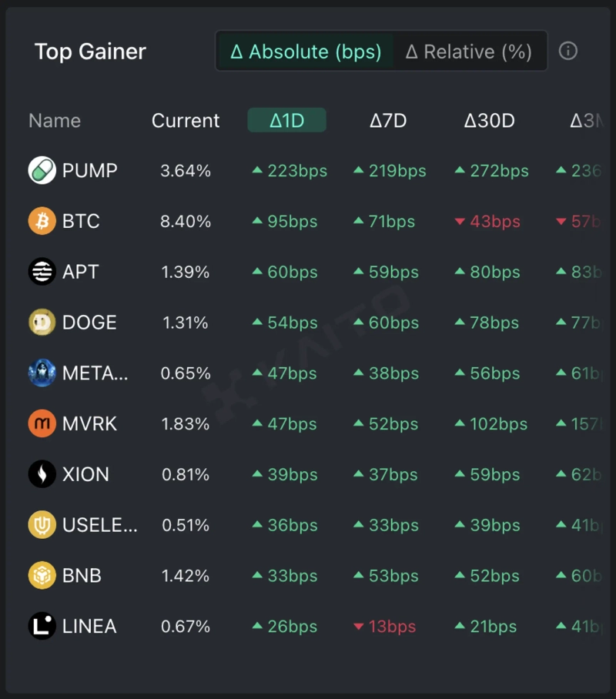Sort by the Name column header
616x699 pixels.
pyautogui.click(x=55, y=120)
